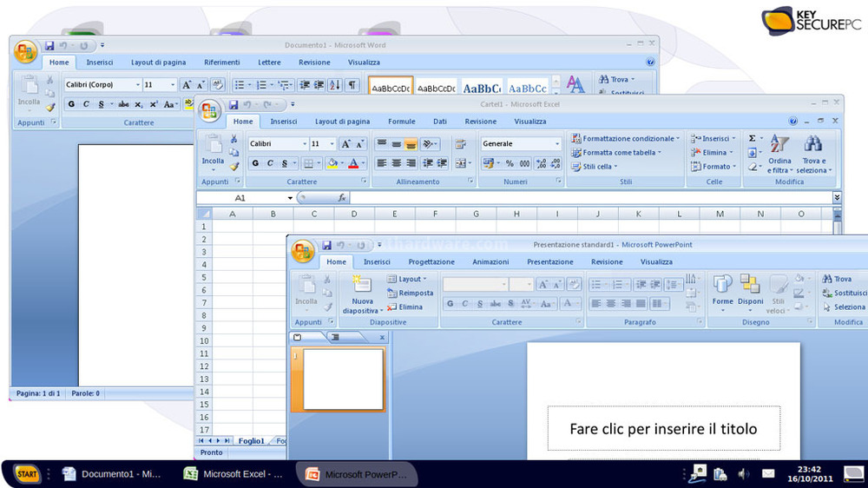868x488 pixels.
Task: Click Reimposta in PowerPoint
Action: pos(411,293)
